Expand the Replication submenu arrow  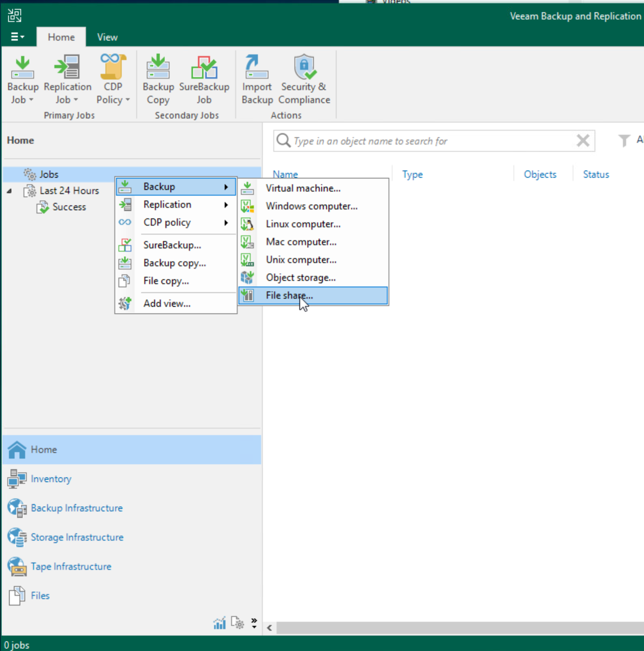226,205
